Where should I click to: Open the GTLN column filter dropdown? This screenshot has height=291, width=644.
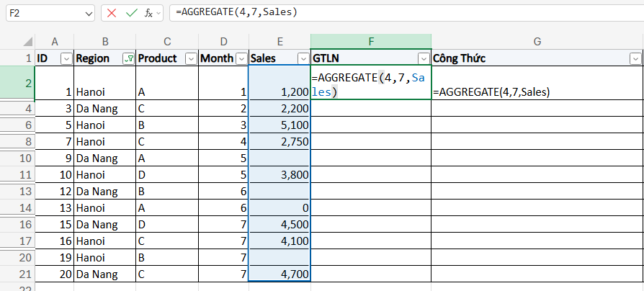424,58
